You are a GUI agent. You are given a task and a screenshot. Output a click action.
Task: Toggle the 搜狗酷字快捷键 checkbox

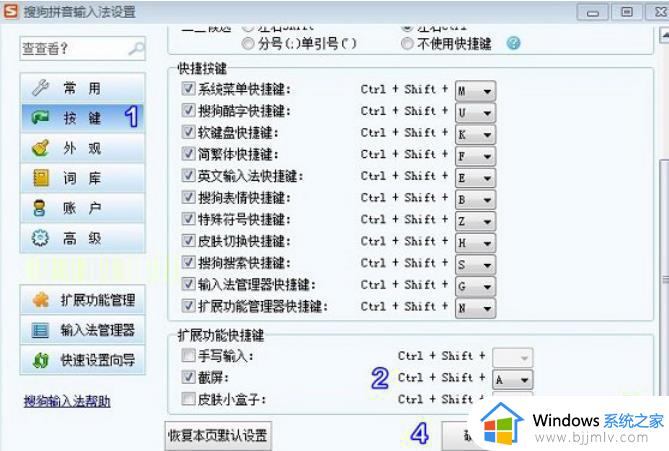click(x=188, y=110)
